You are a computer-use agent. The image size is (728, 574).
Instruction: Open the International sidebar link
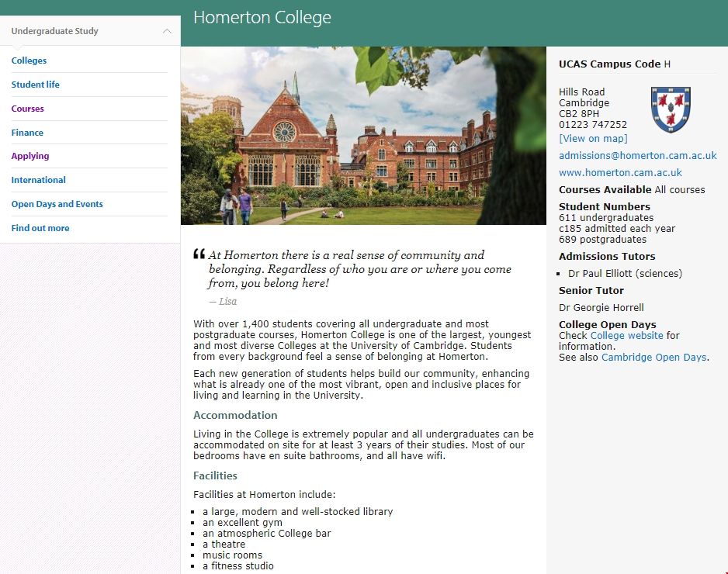pos(38,180)
